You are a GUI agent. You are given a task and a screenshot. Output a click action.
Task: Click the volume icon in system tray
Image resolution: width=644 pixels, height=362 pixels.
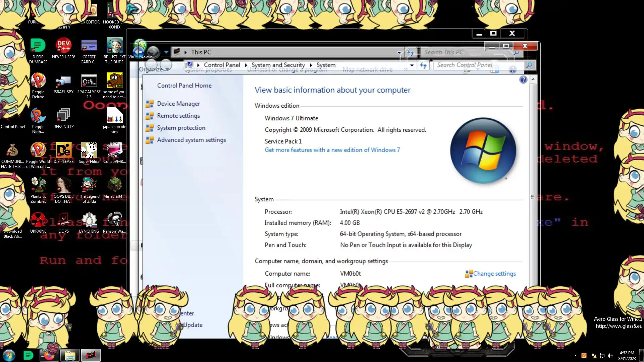pos(610,356)
